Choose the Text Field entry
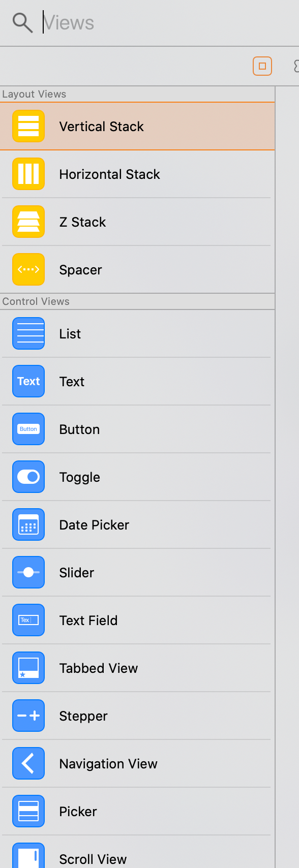This screenshot has height=868, width=299. pos(136,620)
